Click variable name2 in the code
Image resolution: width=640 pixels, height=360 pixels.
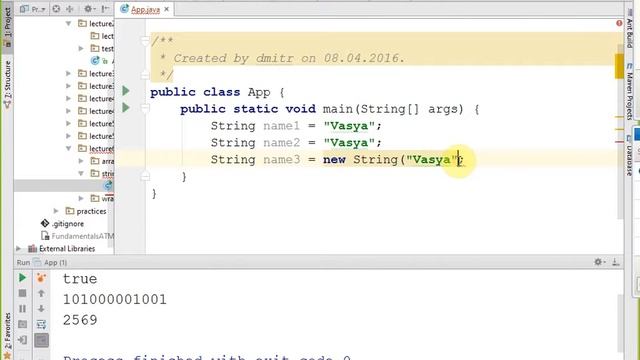coord(282,142)
